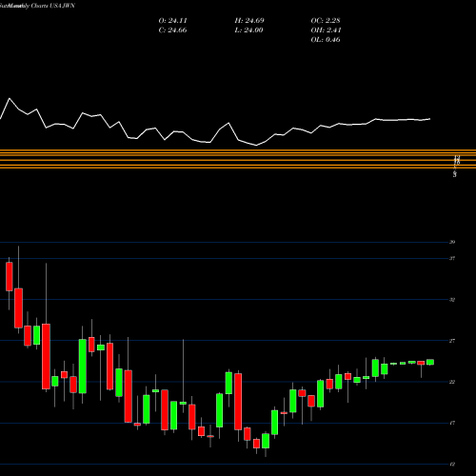Click the 'OL: 0.46' reading
Image resolution: width=476 pixels, height=476 pixels.
[x=326, y=40]
